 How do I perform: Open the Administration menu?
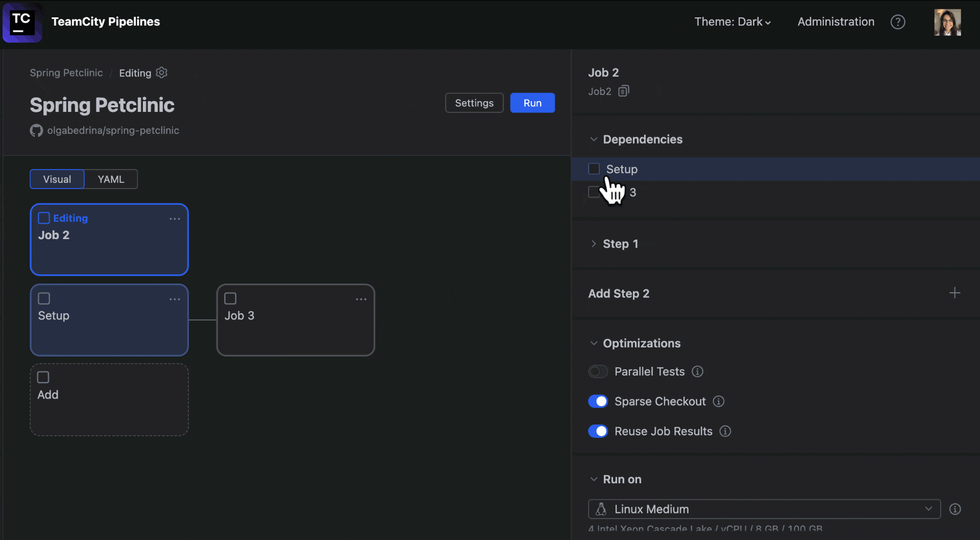coord(836,22)
